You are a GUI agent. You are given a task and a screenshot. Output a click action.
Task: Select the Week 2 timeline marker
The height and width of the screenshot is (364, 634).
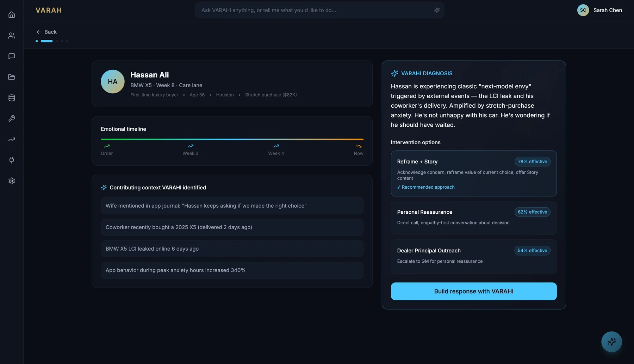(190, 150)
